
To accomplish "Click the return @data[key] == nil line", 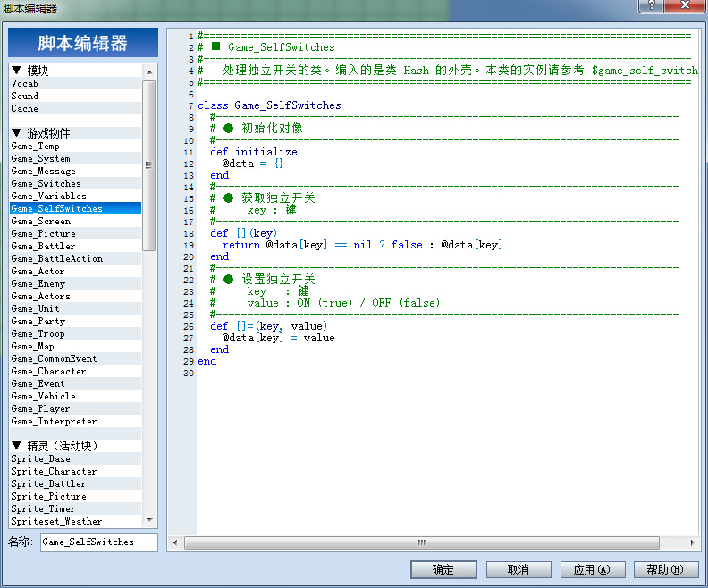I will [362, 245].
